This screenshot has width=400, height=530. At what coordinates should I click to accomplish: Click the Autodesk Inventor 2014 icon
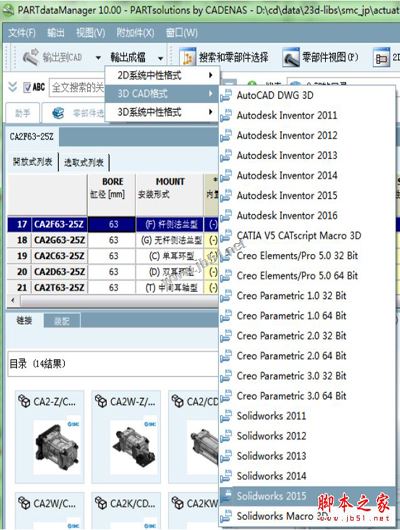(x=226, y=175)
